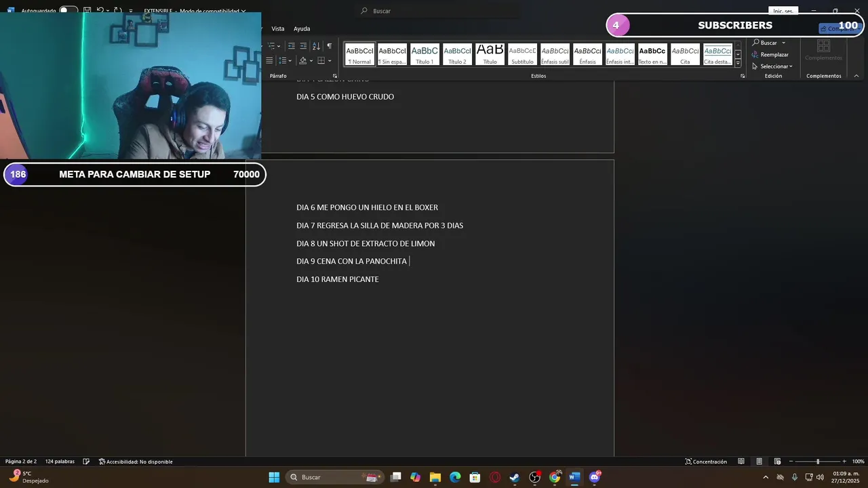Apply the Título style

[x=490, y=54]
